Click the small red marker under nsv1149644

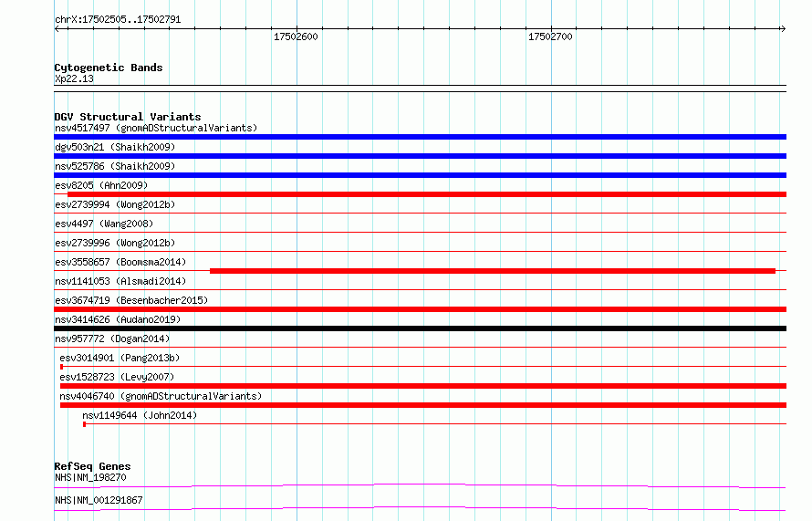pos(85,424)
